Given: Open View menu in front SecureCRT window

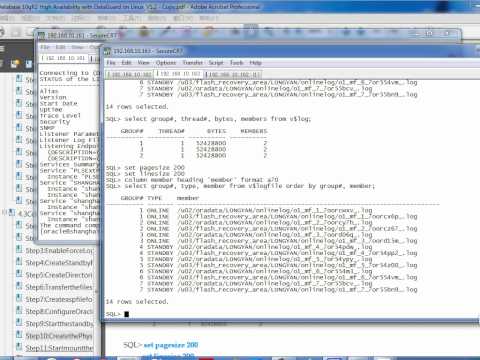Looking at the screenshot, I should click(x=143, y=63).
